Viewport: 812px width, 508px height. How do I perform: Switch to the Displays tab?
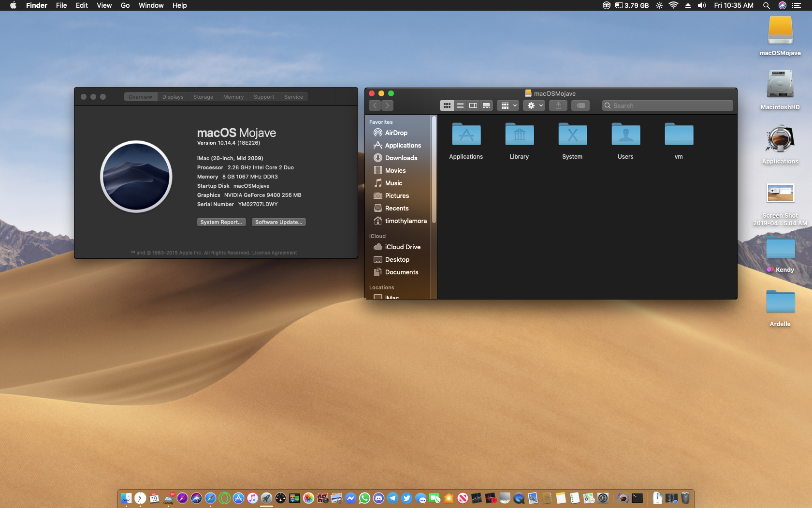click(x=173, y=97)
